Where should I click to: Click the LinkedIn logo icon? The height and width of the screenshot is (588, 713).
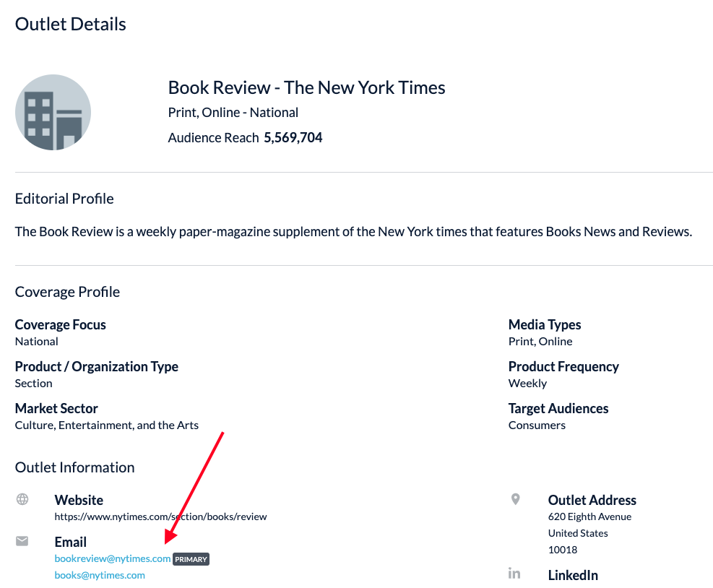514,574
